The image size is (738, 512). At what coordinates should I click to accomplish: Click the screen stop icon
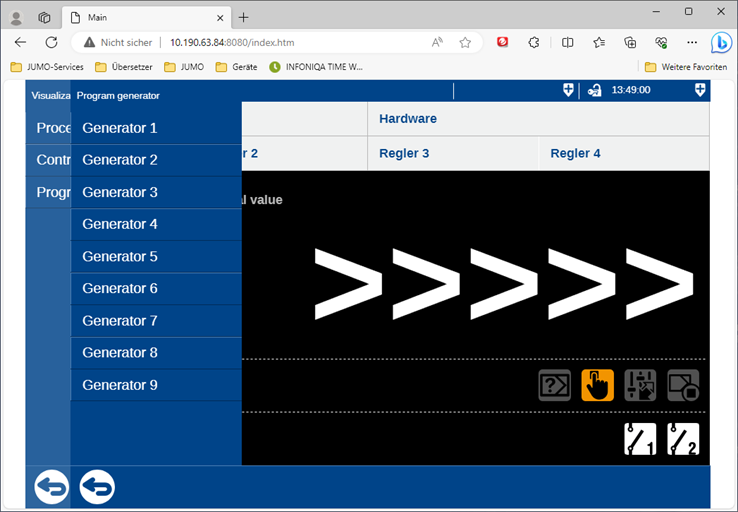tap(683, 385)
